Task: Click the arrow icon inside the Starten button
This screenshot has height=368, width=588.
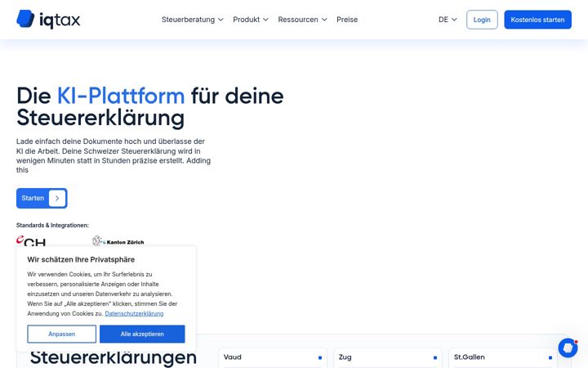Action: [x=57, y=198]
